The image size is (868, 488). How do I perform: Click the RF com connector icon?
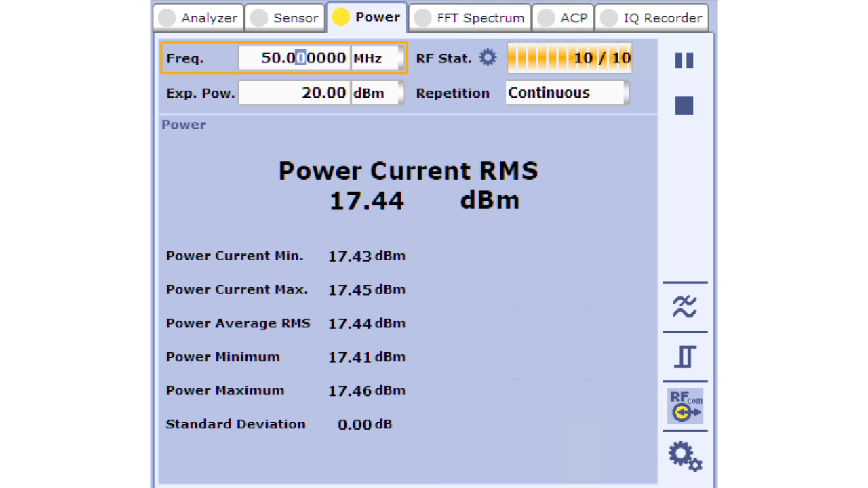coord(685,406)
